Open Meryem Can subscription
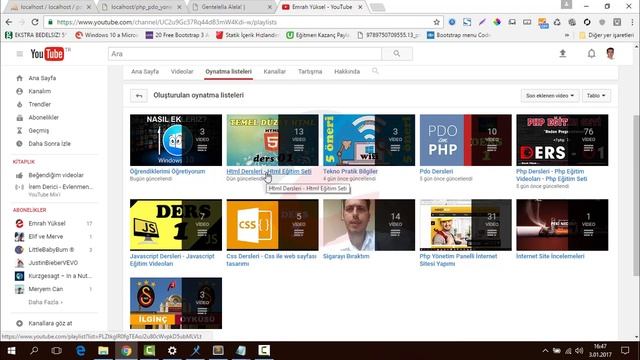The image size is (640, 360). pos(45,289)
